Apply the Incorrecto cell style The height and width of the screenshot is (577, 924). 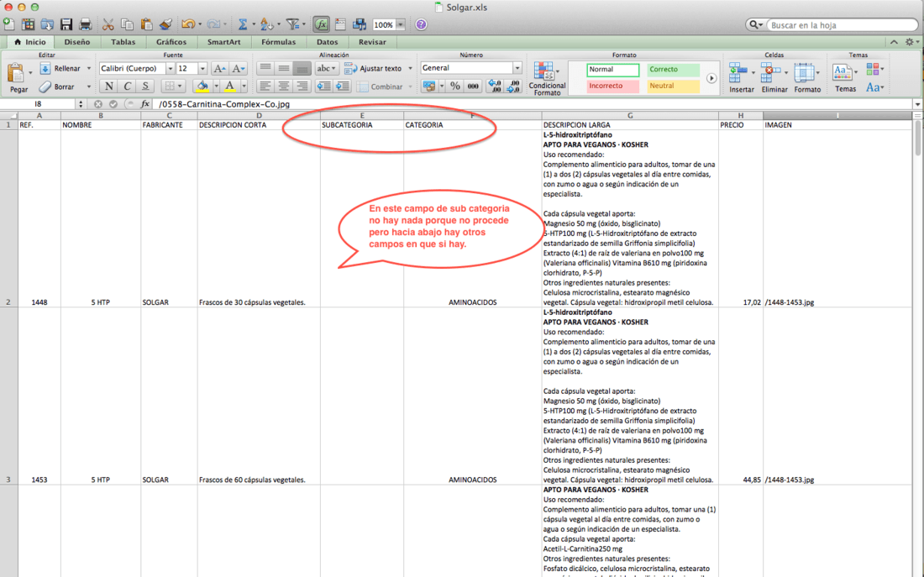point(613,86)
